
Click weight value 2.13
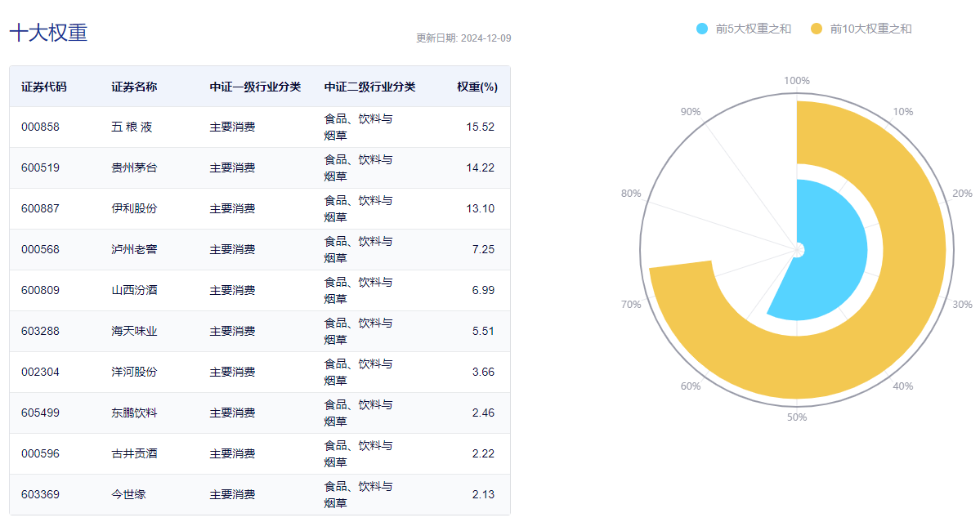483,494
